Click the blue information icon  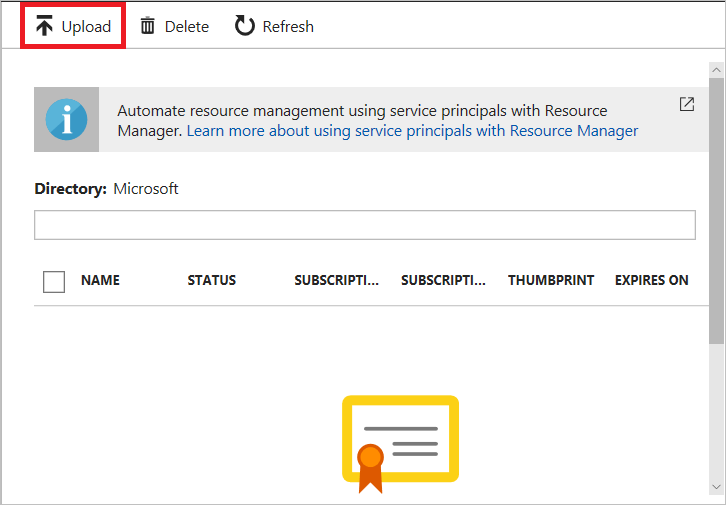click(66, 119)
